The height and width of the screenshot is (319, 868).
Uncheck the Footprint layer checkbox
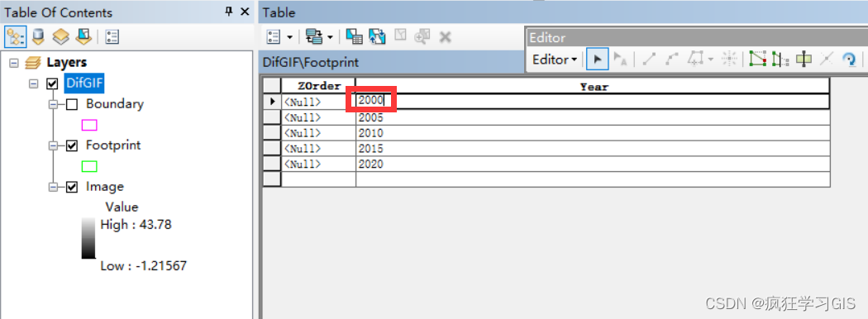71,145
